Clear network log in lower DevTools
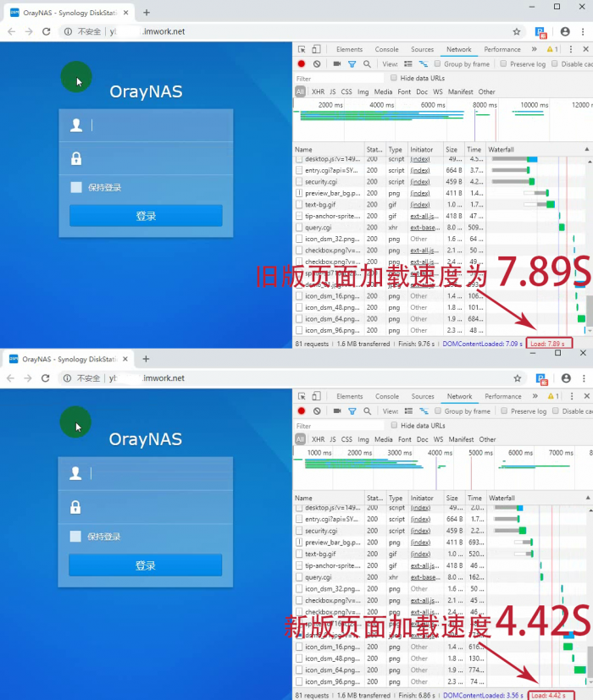 pyautogui.click(x=317, y=411)
